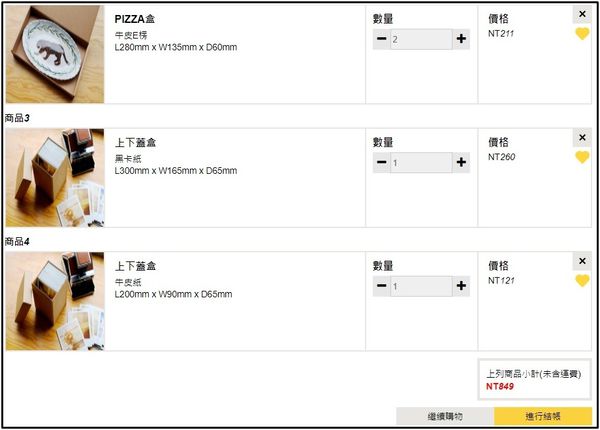The width and height of the screenshot is (600, 430).
Task: Decrease quantity of PIZZA盒 item
Action: pos(382,39)
